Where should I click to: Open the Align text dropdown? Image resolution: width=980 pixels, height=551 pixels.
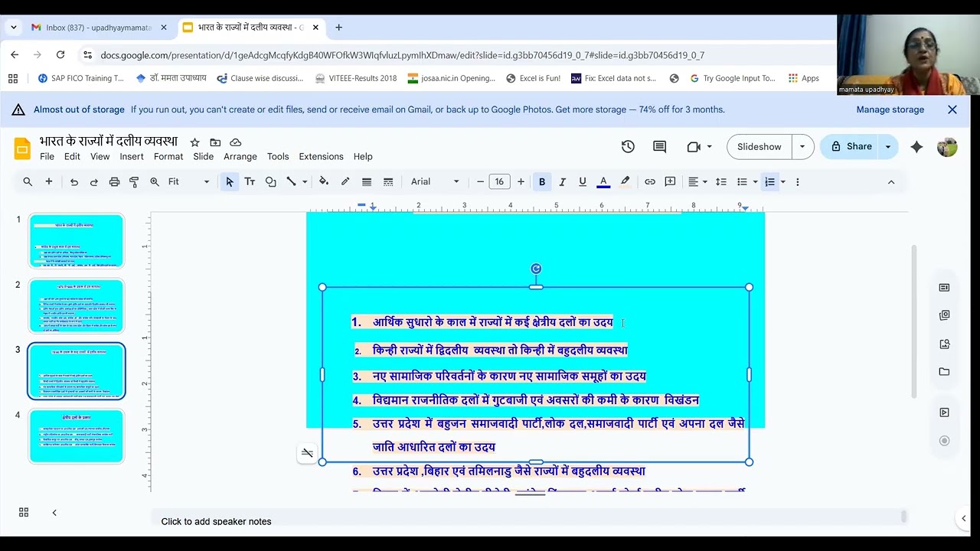point(697,181)
